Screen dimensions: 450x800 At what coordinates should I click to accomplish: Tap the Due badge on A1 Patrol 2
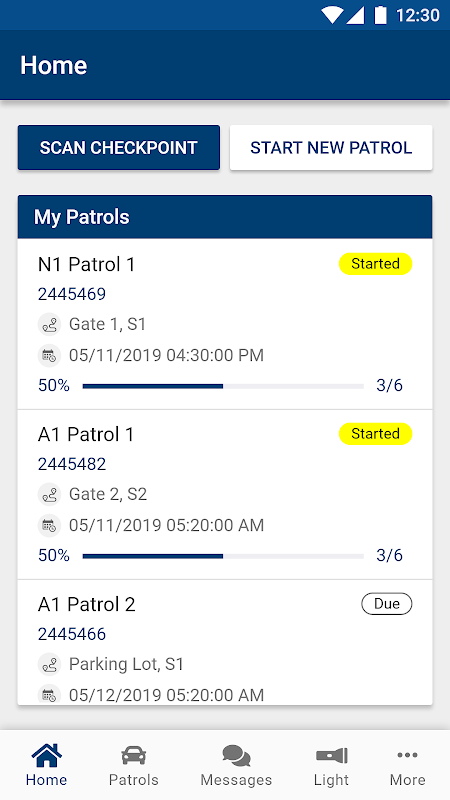pos(387,604)
